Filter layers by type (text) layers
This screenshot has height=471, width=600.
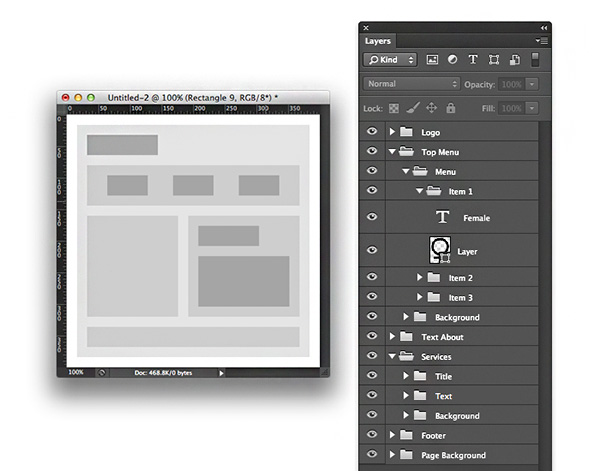point(472,60)
